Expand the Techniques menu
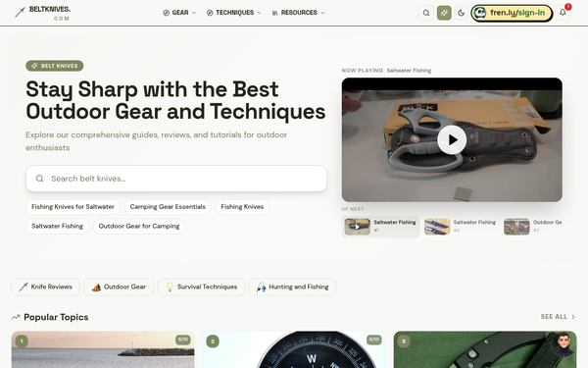588x368 pixels. 233,13
